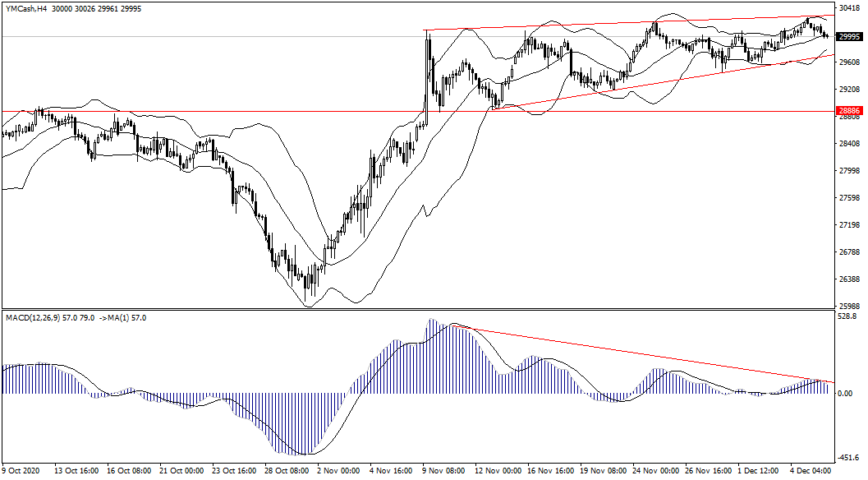Click the MACD(12,26,9) indicator label
Screen dimensions: 868x480
(x=41, y=317)
